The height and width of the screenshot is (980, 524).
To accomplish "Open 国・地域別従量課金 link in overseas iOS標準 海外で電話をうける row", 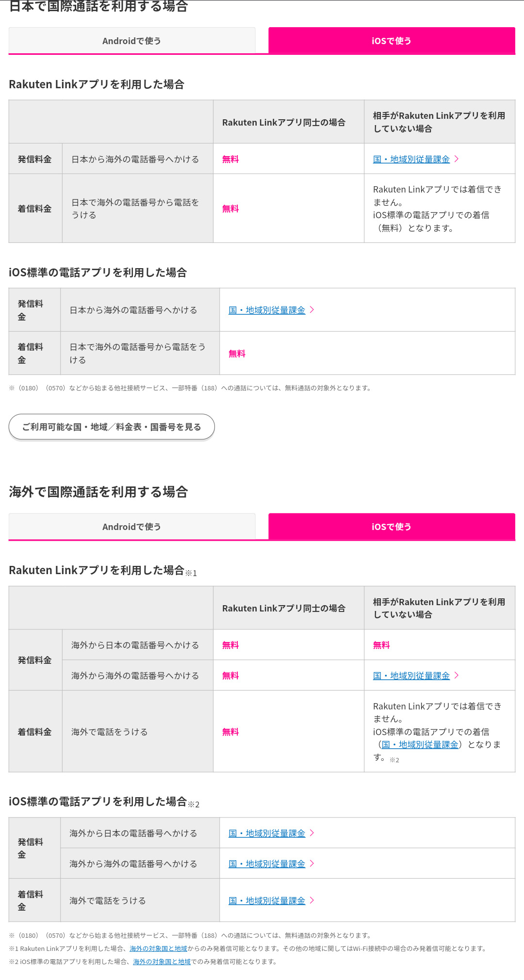I will coord(267,900).
